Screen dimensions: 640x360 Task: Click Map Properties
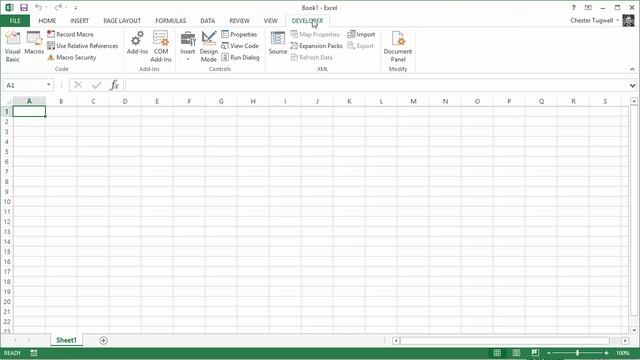pos(315,34)
